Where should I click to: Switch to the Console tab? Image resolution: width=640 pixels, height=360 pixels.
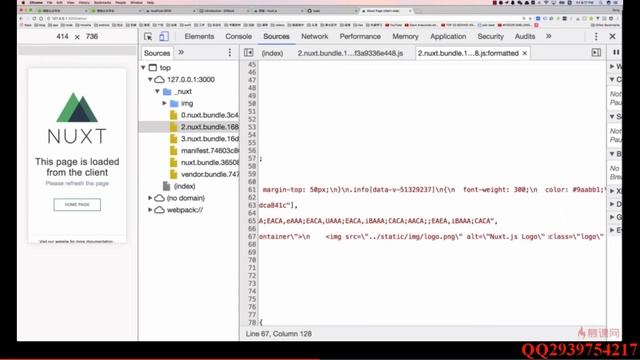click(x=238, y=36)
